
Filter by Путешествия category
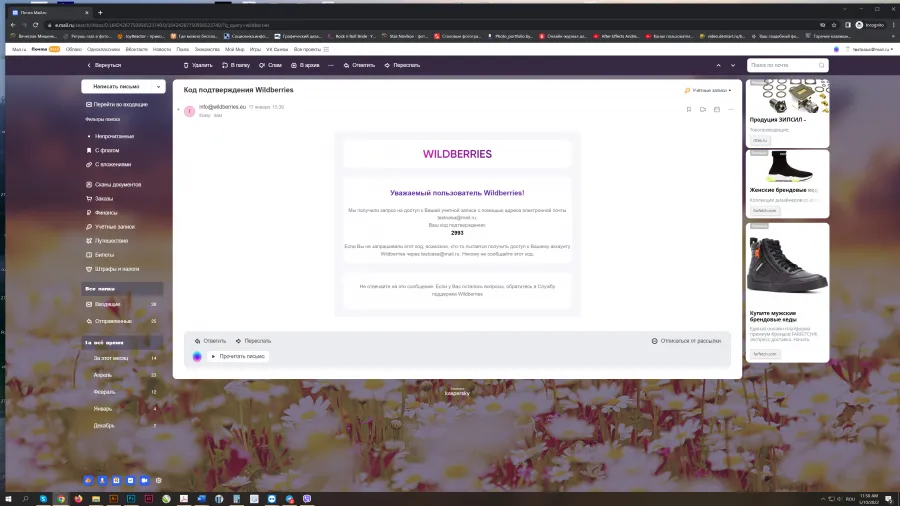pyautogui.click(x=107, y=241)
